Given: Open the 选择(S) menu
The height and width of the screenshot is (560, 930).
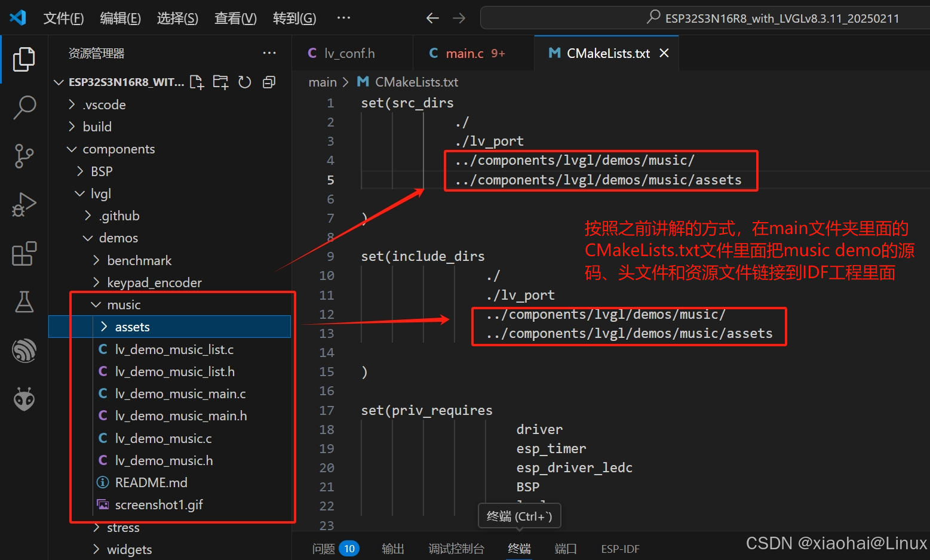Looking at the screenshot, I should click(177, 19).
